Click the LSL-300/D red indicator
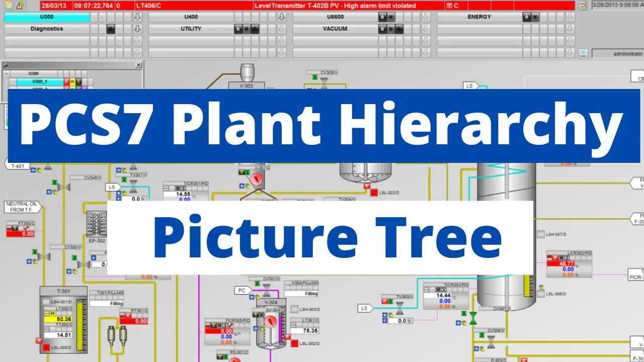 (46, 347)
